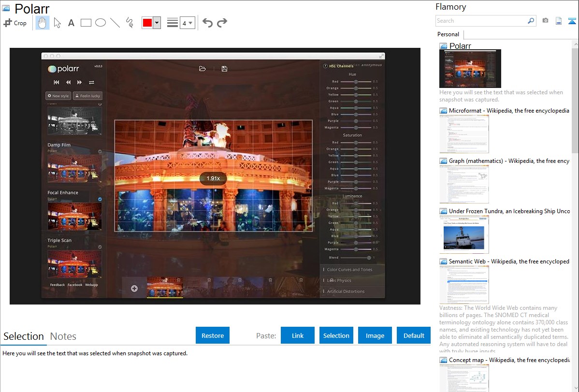Activate the hand pan tool
The image size is (579, 392).
click(43, 23)
